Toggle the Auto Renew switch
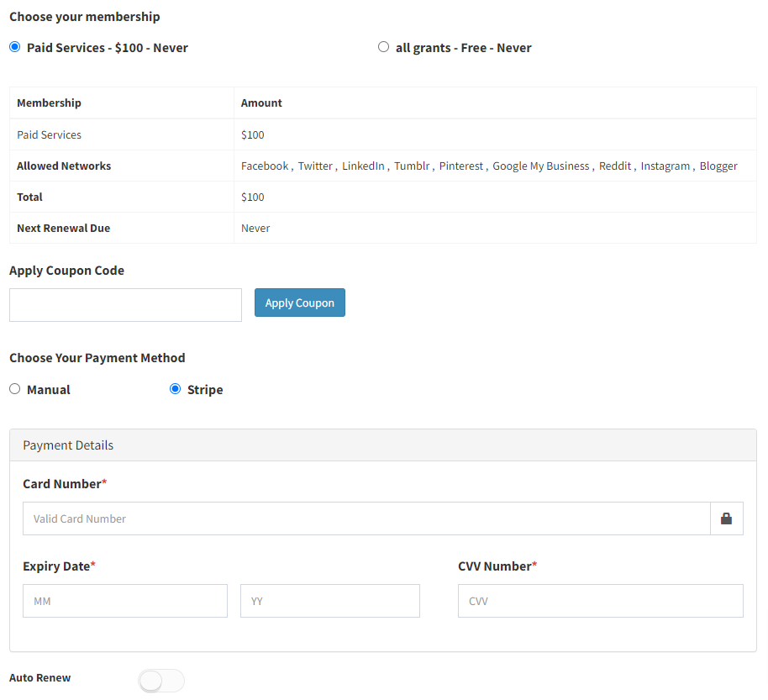Image resolution: width=768 pixels, height=700 pixels. (161, 681)
